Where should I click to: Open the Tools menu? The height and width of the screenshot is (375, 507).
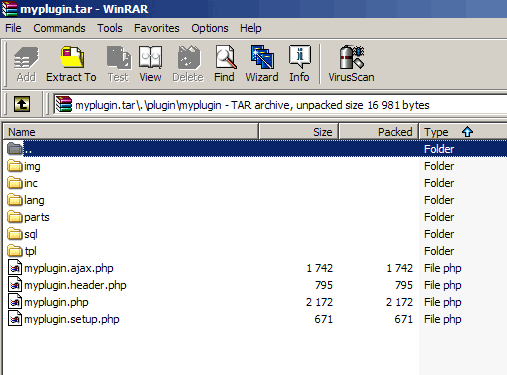110,28
